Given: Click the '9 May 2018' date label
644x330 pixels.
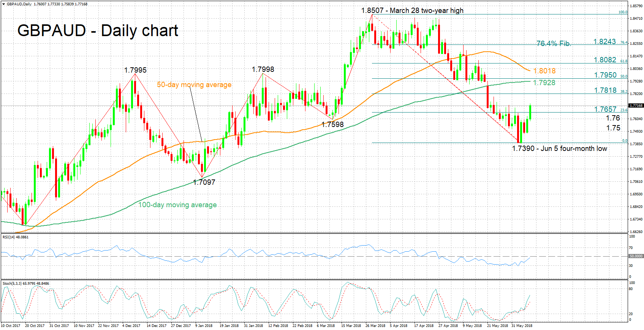Looking at the screenshot, I should [472, 325].
